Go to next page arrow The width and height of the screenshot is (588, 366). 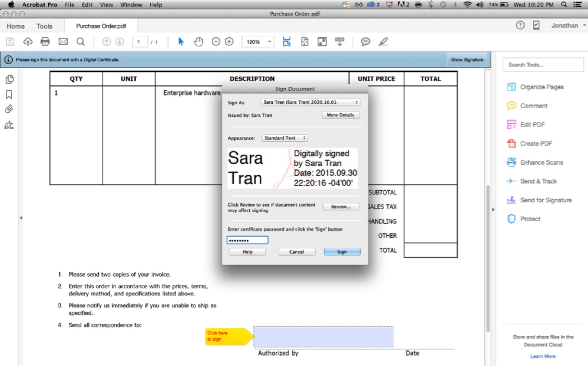(120, 42)
